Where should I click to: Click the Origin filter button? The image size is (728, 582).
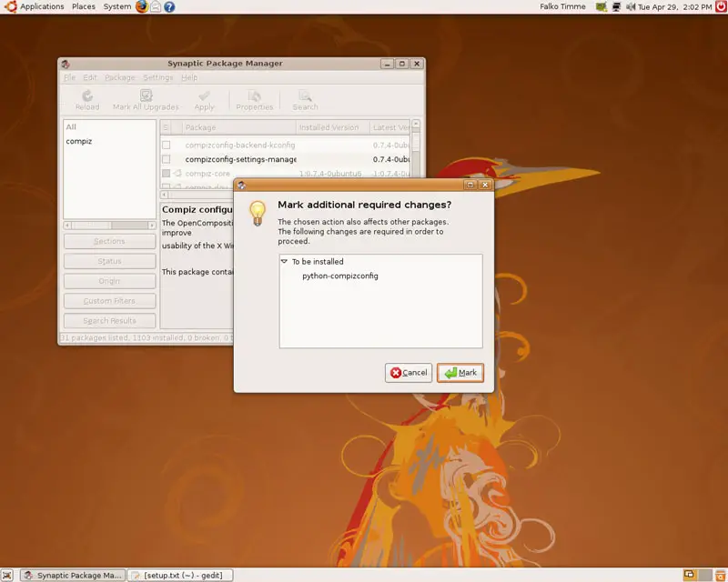click(109, 281)
